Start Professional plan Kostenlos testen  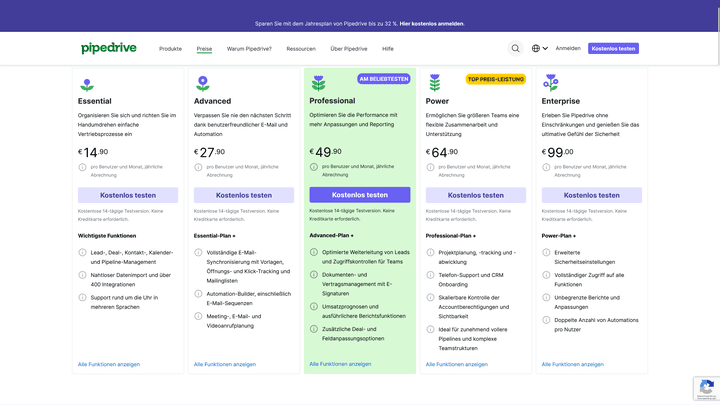coord(360,195)
